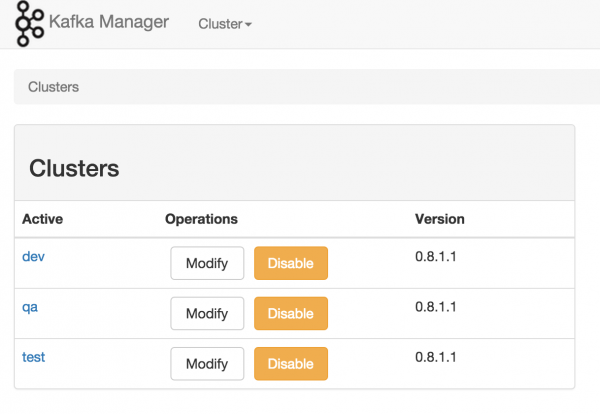Click the Version column header
The image size is (600, 414).
pyautogui.click(x=440, y=219)
